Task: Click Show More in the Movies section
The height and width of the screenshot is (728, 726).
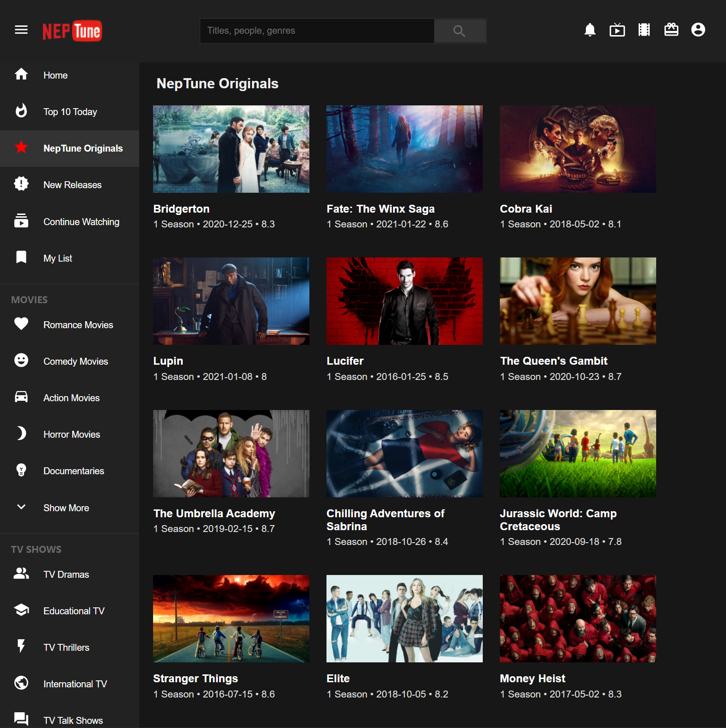Action: pos(66,508)
